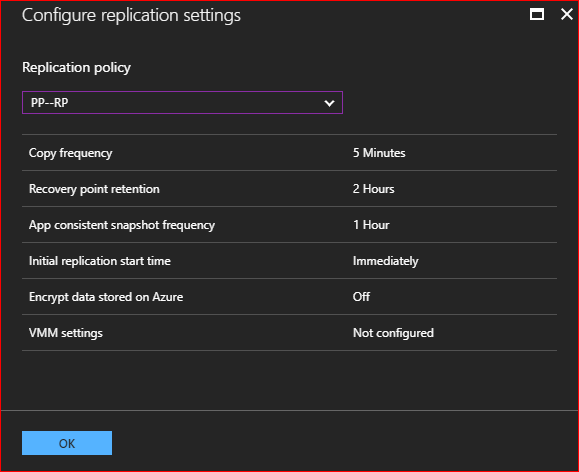Select the Off encryption value
This screenshot has width=579, height=472.
(x=361, y=297)
